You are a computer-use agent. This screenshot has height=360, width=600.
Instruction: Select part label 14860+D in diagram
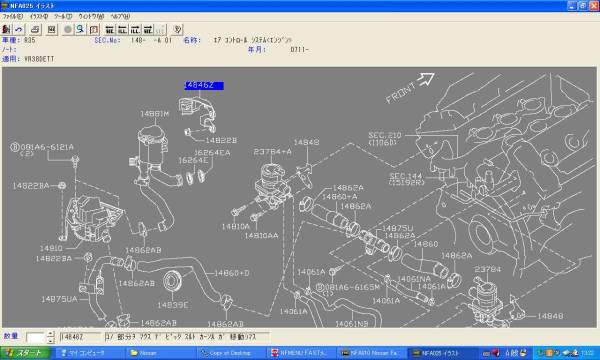tap(232, 273)
